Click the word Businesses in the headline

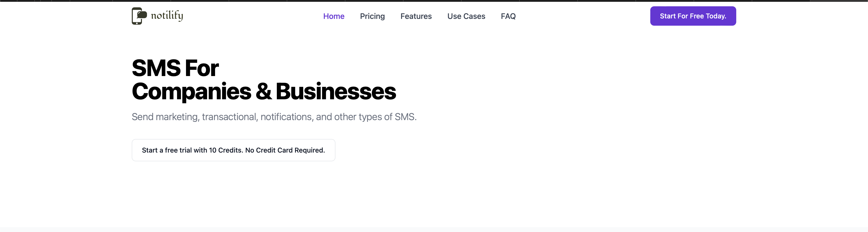tap(336, 92)
